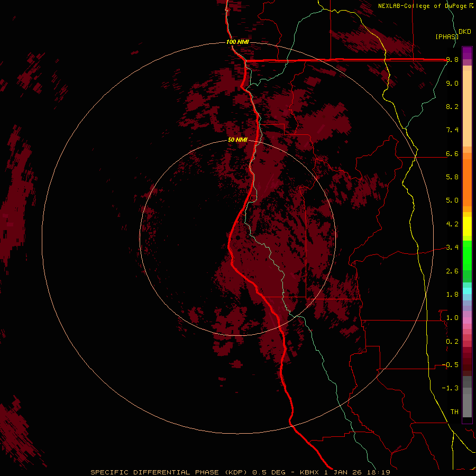Pick the yellow swatch beside 4.2

click(x=467, y=226)
